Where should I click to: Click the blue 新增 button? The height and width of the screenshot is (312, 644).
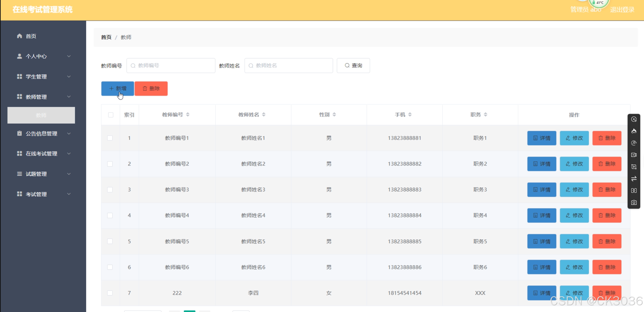click(117, 89)
